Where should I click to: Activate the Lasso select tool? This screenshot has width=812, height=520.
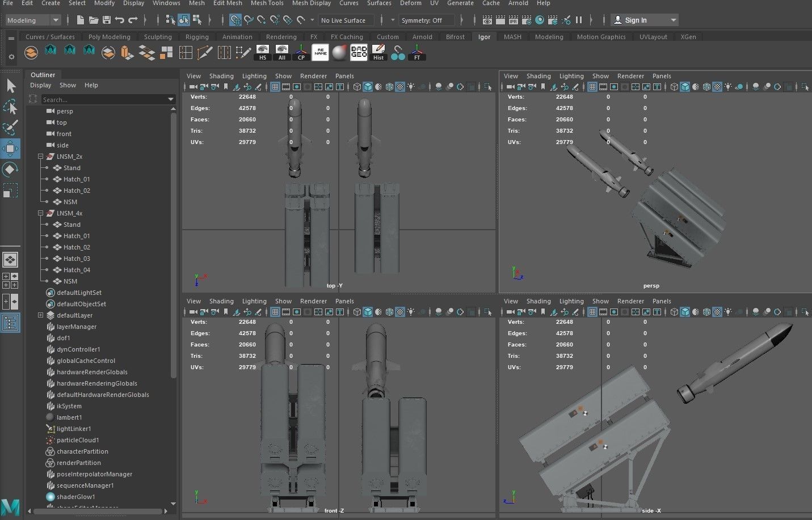point(10,107)
